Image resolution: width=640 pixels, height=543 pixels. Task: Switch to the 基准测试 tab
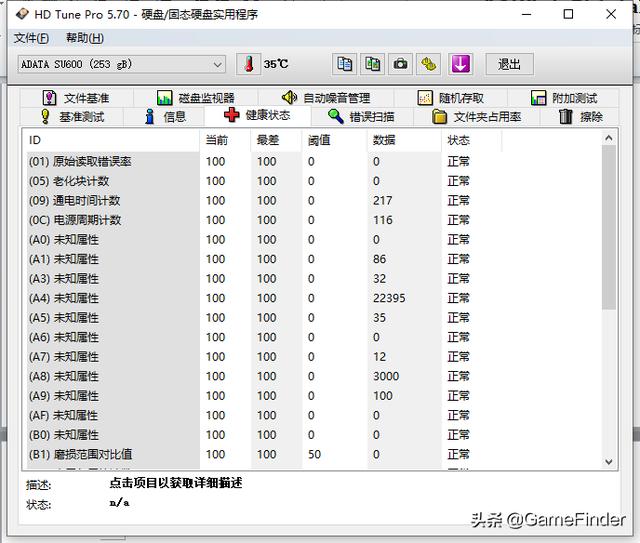pos(72,117)
